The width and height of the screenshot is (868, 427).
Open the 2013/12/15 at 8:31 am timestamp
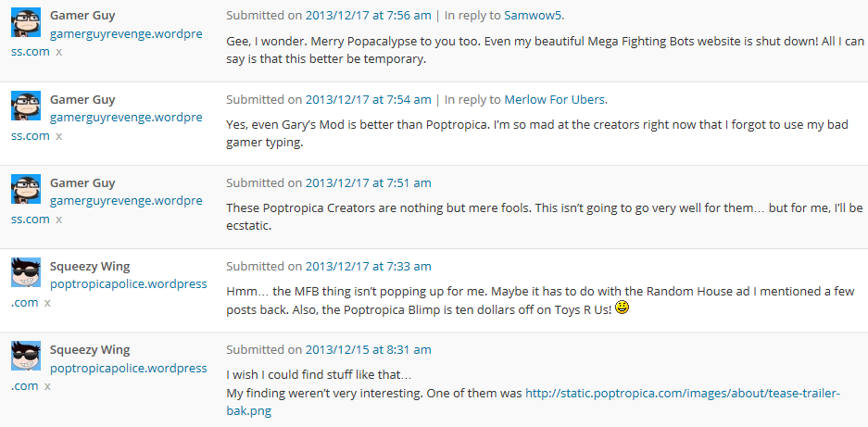(368, 350)
